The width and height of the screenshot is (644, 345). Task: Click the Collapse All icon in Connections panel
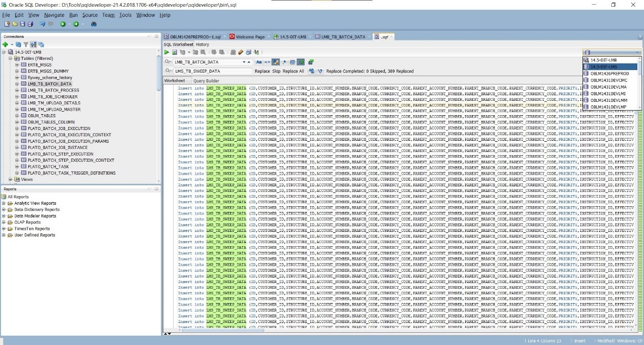pyautogui.click(x=41, y=45)
